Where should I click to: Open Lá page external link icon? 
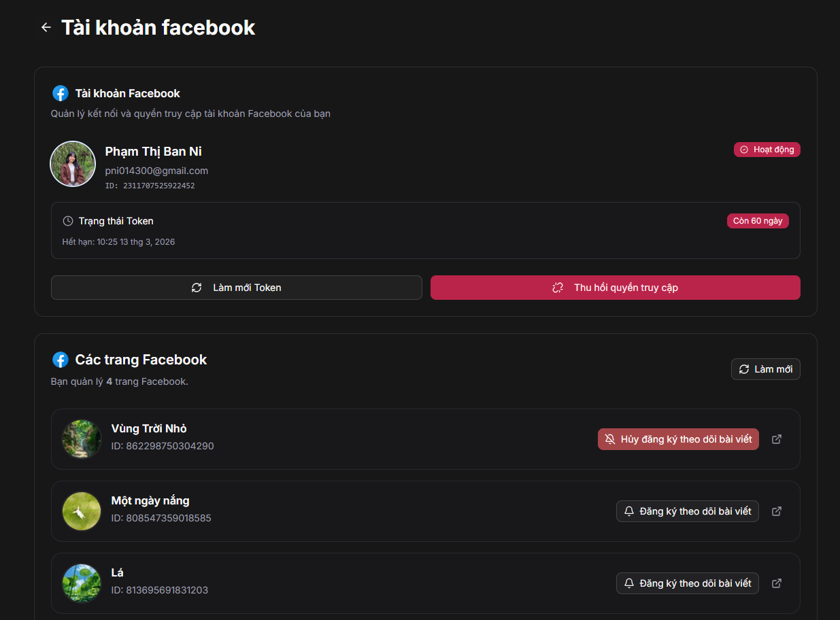point(777,583)
